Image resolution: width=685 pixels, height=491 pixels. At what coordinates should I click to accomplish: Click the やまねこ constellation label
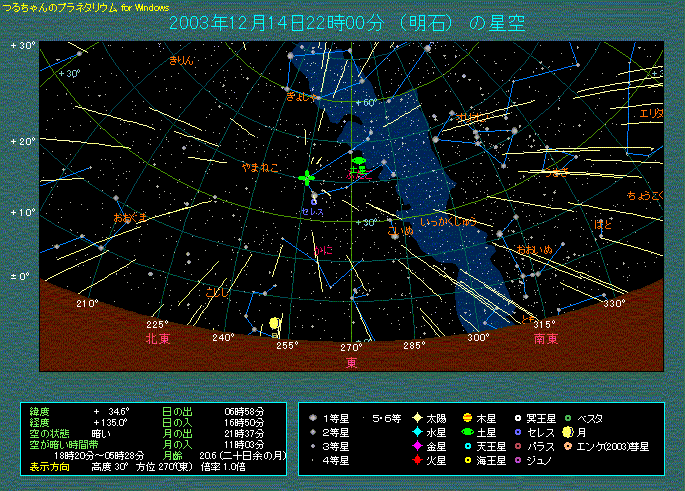click(258, 166)
